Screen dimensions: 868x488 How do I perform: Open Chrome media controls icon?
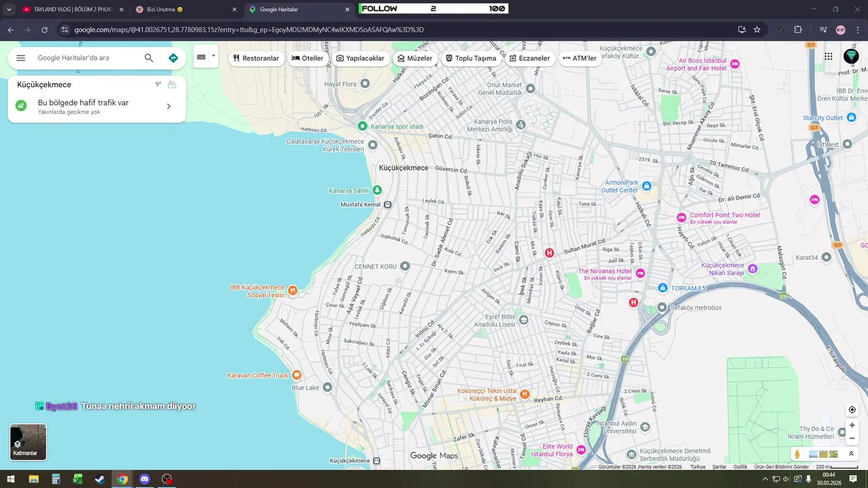click(x=823, y=30)
